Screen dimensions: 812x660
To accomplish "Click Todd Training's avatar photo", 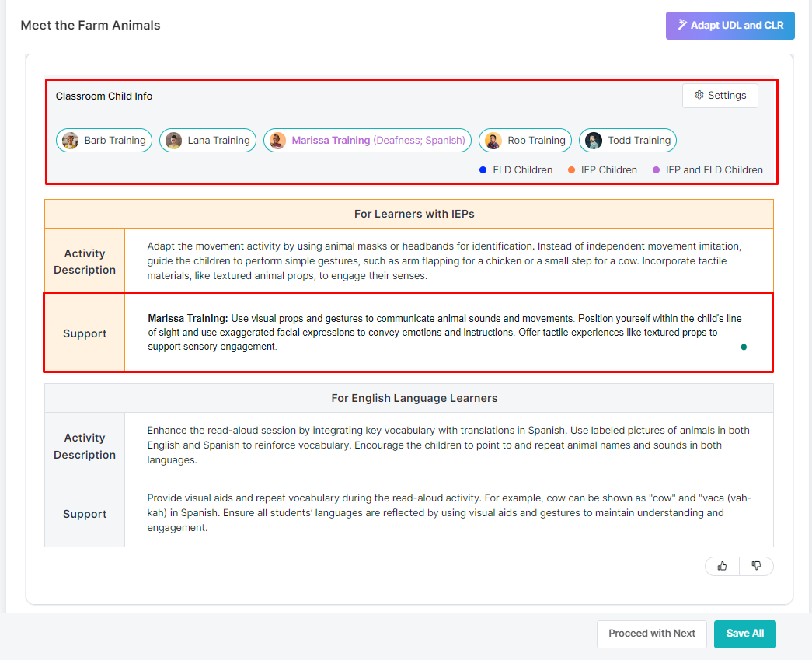I will point(594,141).
